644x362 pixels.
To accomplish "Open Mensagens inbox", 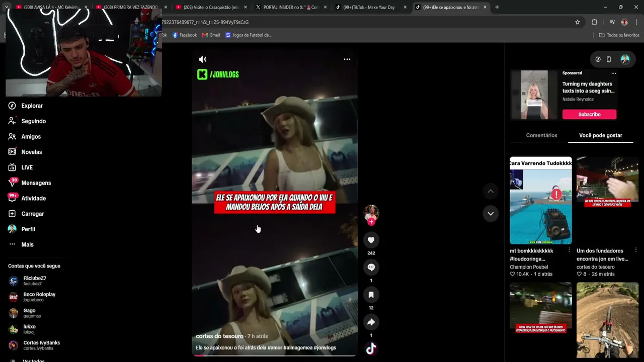I will click(x=30, y=183).
